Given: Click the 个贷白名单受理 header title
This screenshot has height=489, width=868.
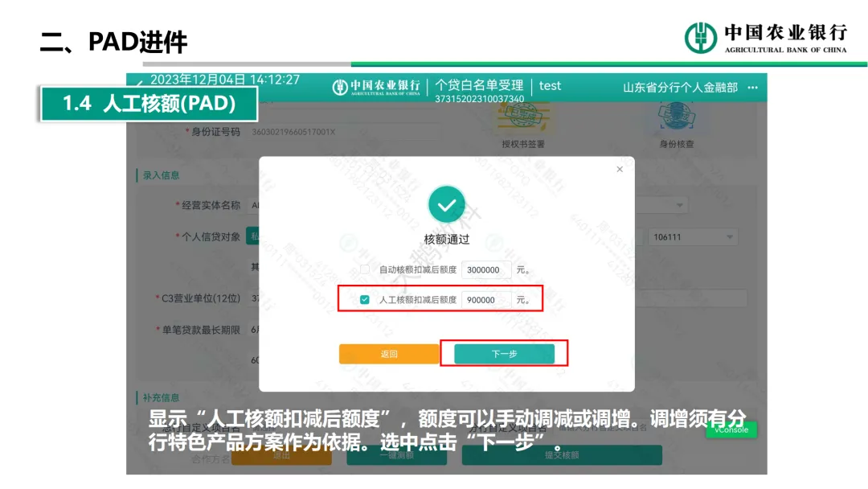Looking at the screenshot, I should pyautogui.click(x=479, y=85).
